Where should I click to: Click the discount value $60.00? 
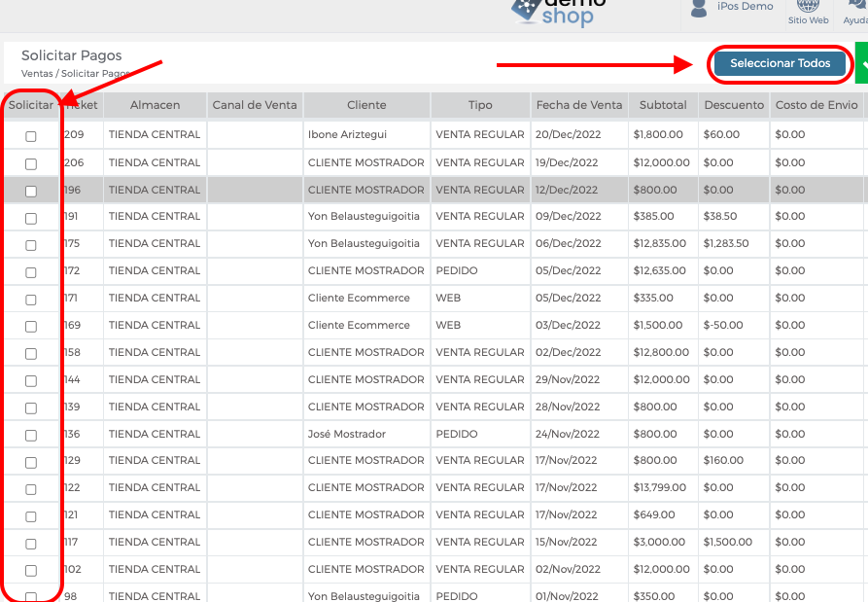(x=721, y=134)
